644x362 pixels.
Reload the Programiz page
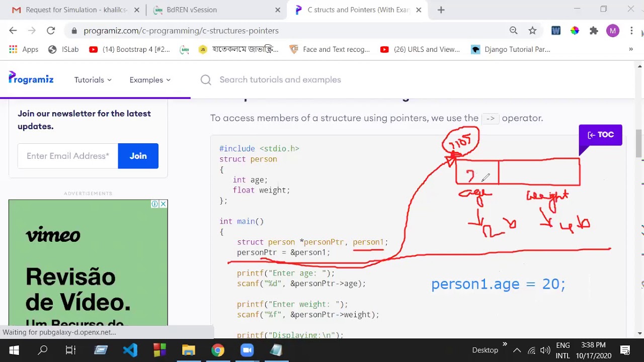(51, 31)
